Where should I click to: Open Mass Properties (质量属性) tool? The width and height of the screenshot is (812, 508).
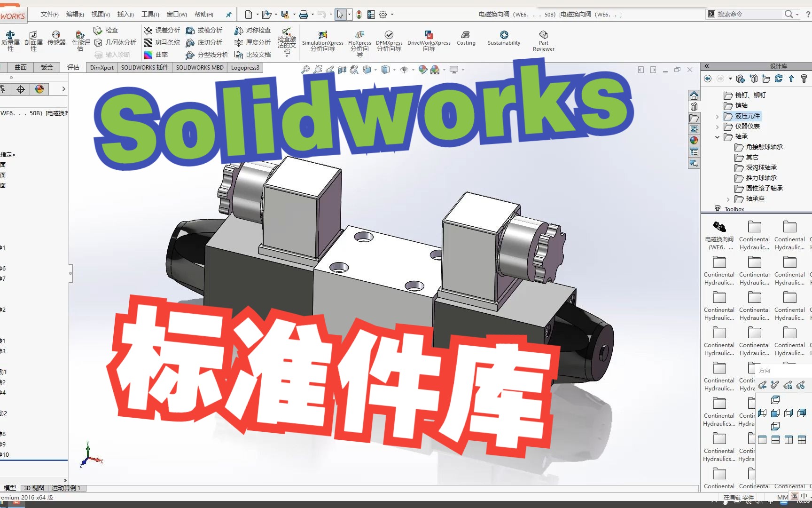(x=10, y=41)
